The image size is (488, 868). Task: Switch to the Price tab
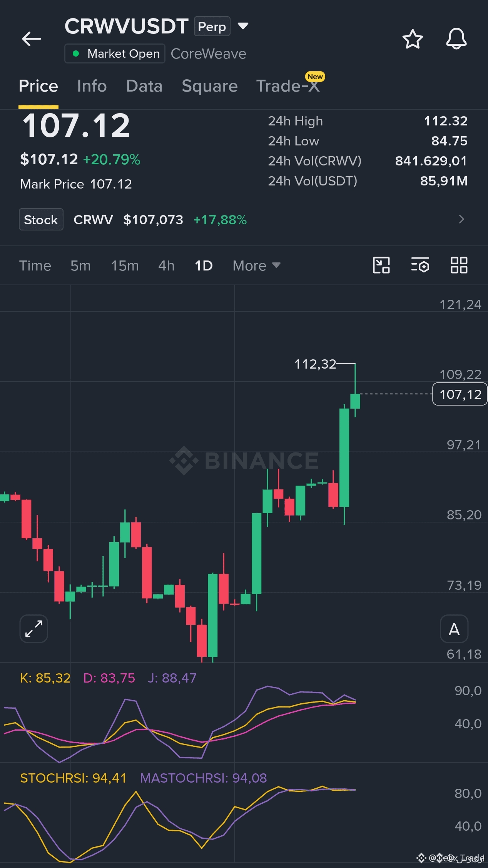(38, 86)
